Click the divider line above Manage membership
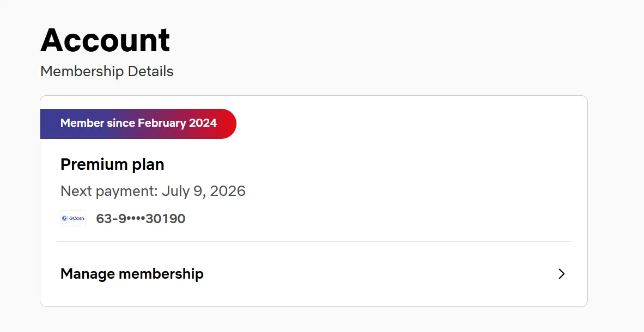This screenshot has width=644, height=332. 314,242
